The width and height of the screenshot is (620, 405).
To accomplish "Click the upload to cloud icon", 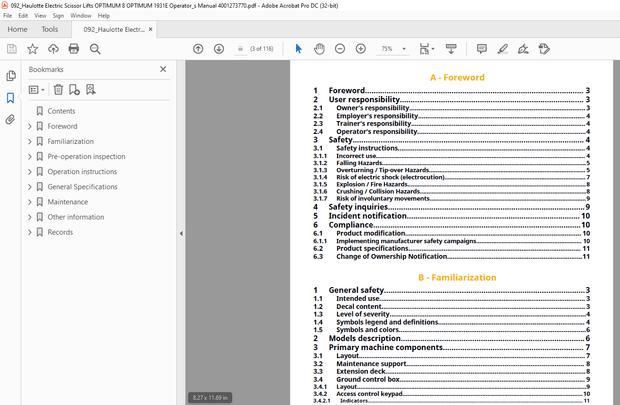I will pyautogui.click(x=53, y=49).
